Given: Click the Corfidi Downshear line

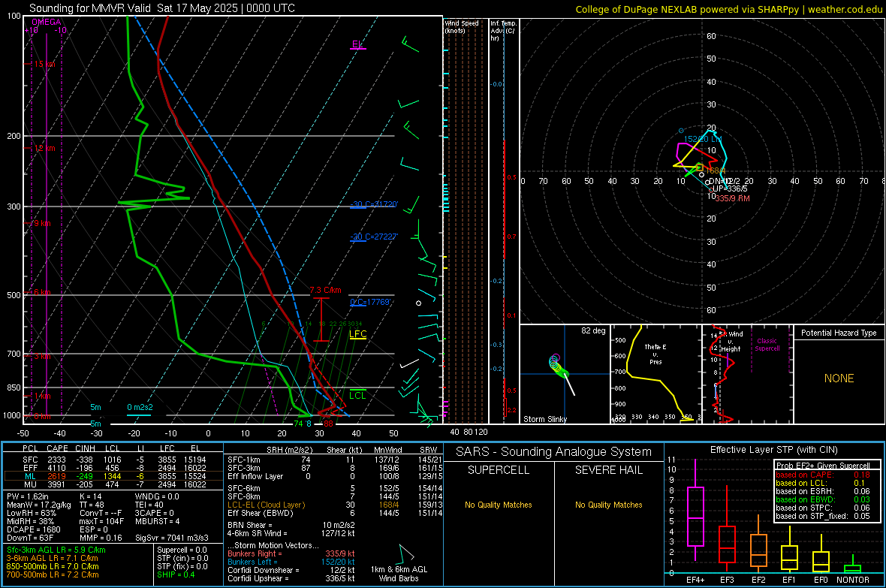Looking at the screenshot, I should (291, 570).
